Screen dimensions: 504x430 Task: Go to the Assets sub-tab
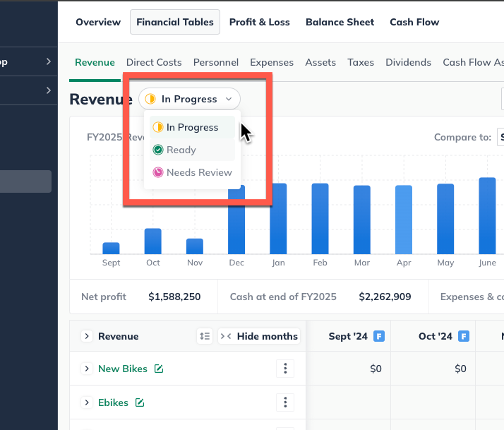(x=320, y=62)
